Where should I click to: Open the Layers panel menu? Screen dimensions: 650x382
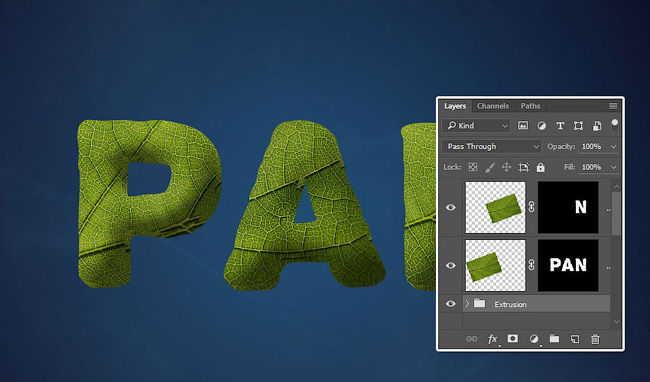click(613, 106)
